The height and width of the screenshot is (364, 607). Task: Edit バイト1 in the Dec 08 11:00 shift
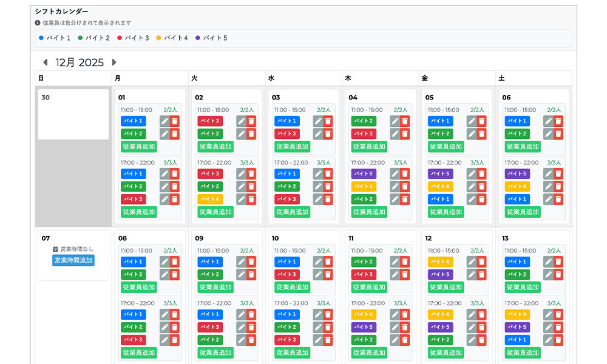coord(164,262)
